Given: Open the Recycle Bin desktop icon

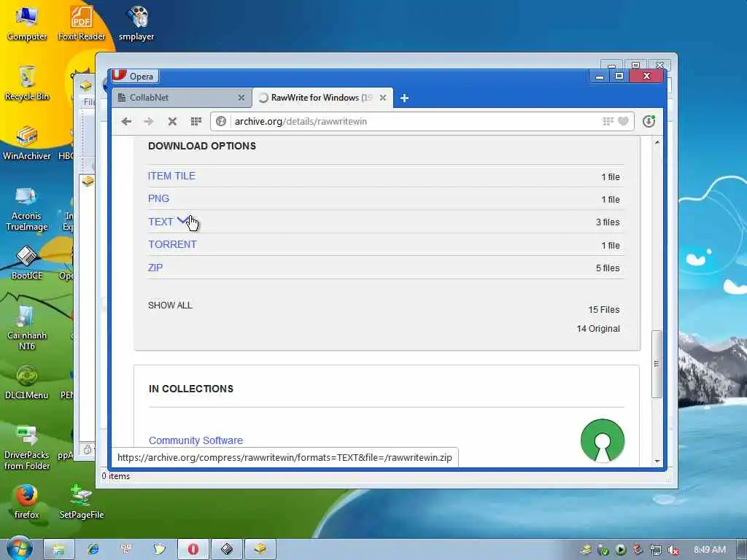Looking at the screenshot, I should coord(27,83).
